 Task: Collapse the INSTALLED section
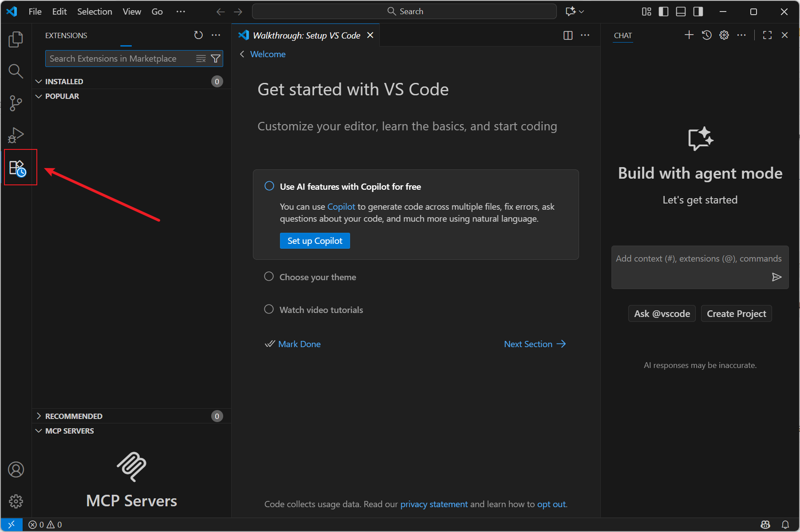click(x=131, y=82)
